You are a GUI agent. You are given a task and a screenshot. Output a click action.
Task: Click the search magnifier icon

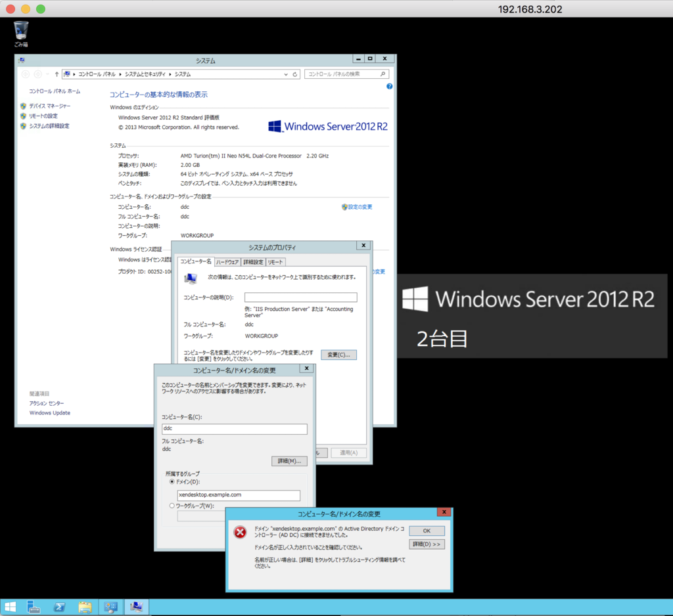[383, 74]
